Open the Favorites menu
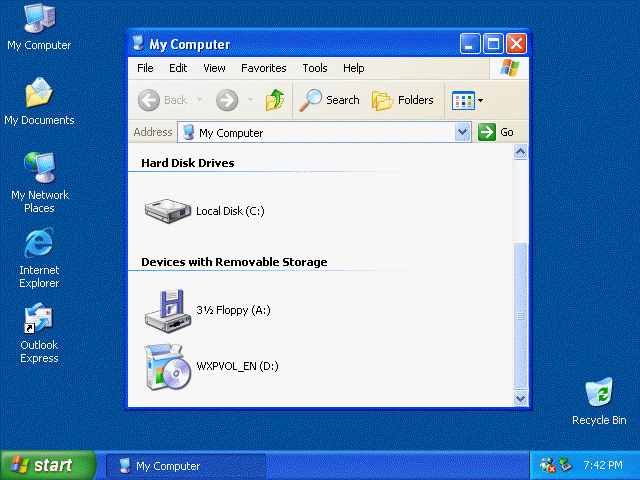 click(264, 68)
